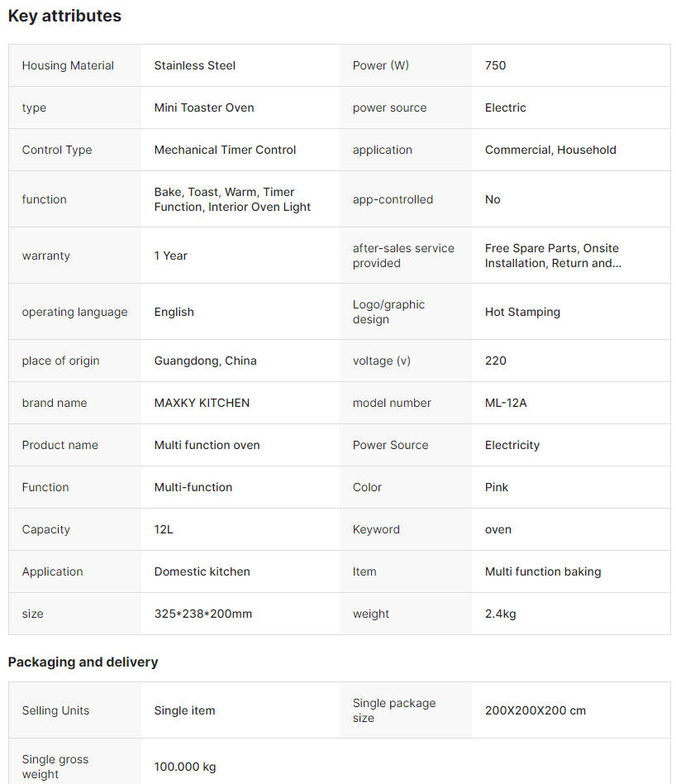Screen dimensions: 676x784
Task: Click the 'Mini Toaster Oven' type value
Action: (204, 108)
